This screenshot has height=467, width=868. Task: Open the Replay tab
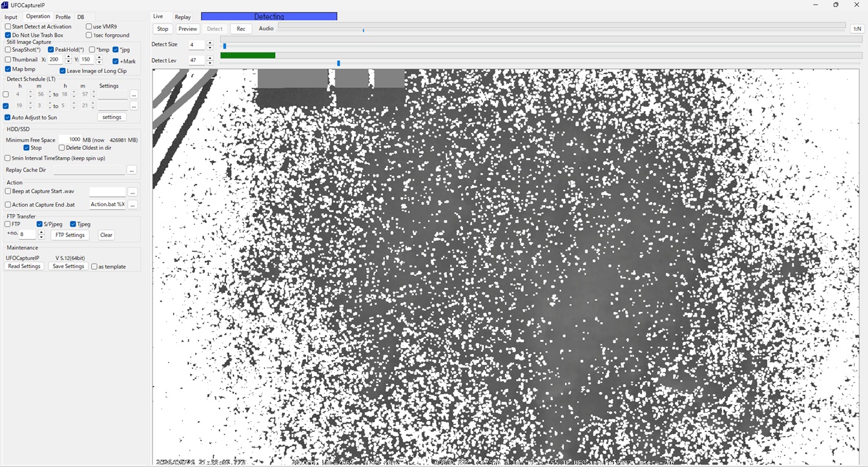(x=183, y=17)
